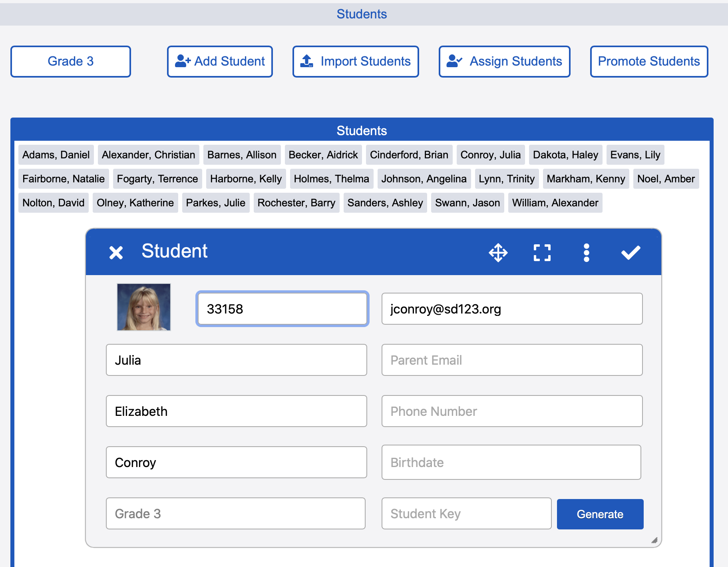This screenshot has height=567, width=728.
Task: Click the Assign Students checkmark-person icon
Action: tap(454, 61)
